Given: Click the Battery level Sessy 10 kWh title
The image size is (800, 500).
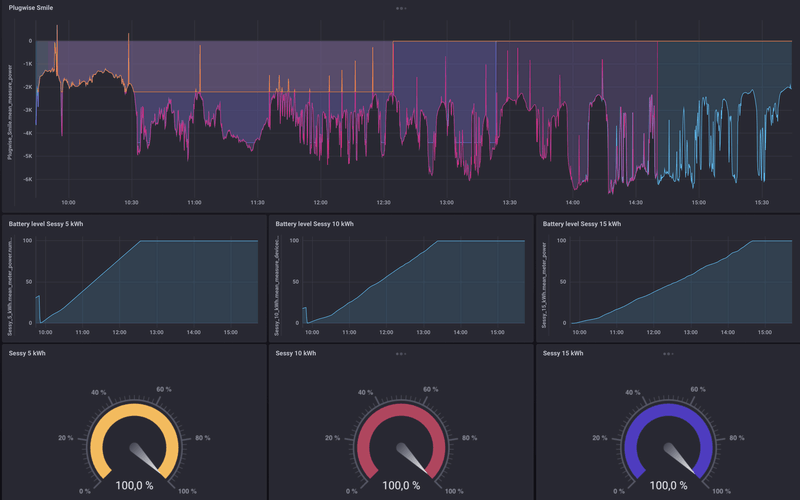Looking at the screenshot, I should coord(314,223).
